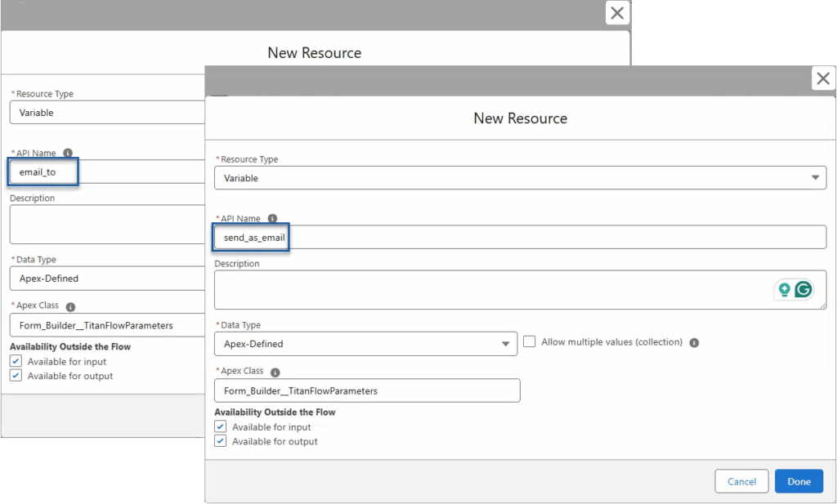
Task: Open the Resource Type dropdown
Action: [x=815, y=177]
